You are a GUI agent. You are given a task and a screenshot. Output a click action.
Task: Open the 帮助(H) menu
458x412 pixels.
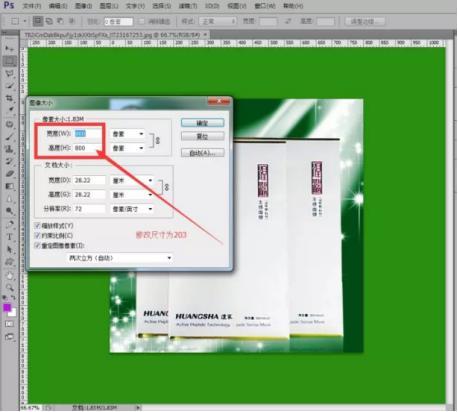[293, 6]
